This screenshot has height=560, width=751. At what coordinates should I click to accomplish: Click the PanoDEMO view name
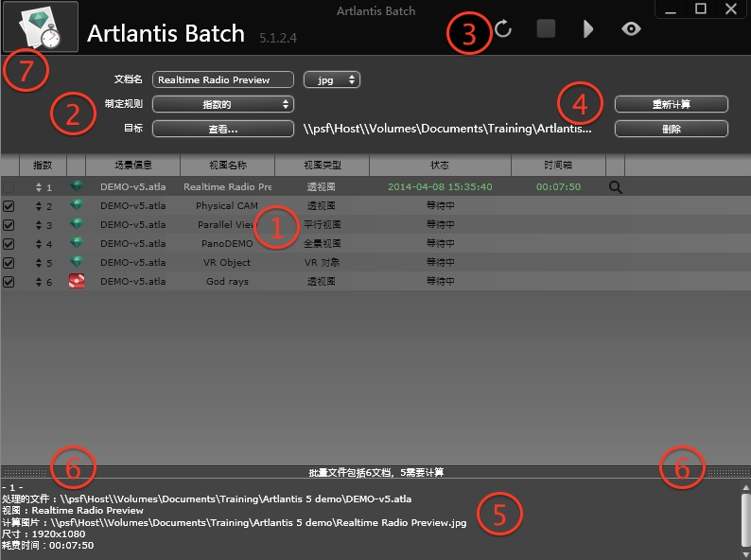click(227, 244)
